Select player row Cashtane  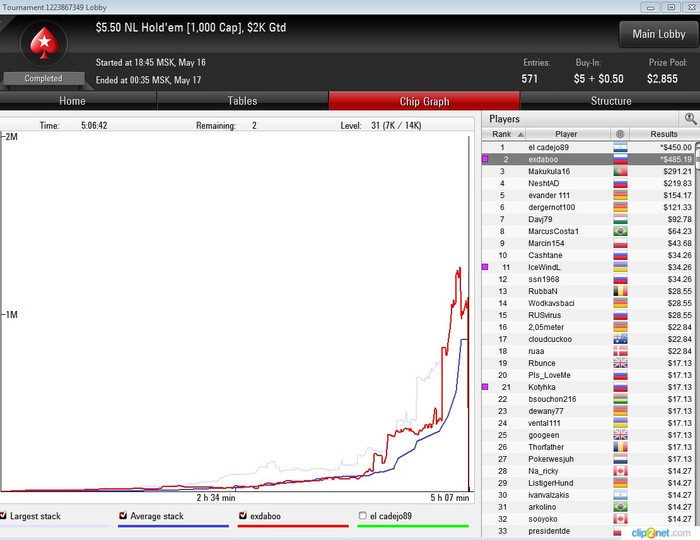(x=588, y=255)
